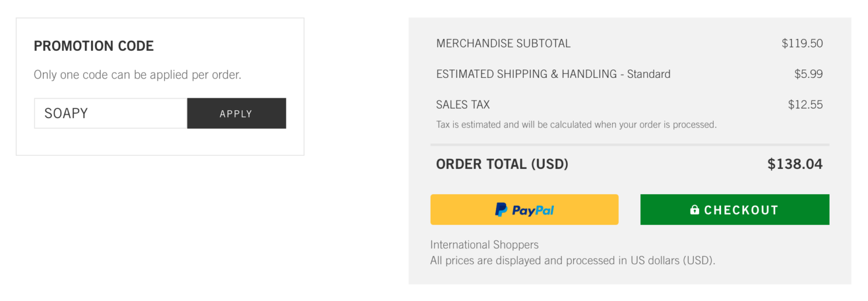Pay using the yellow PayPal button

pos(524,210)
